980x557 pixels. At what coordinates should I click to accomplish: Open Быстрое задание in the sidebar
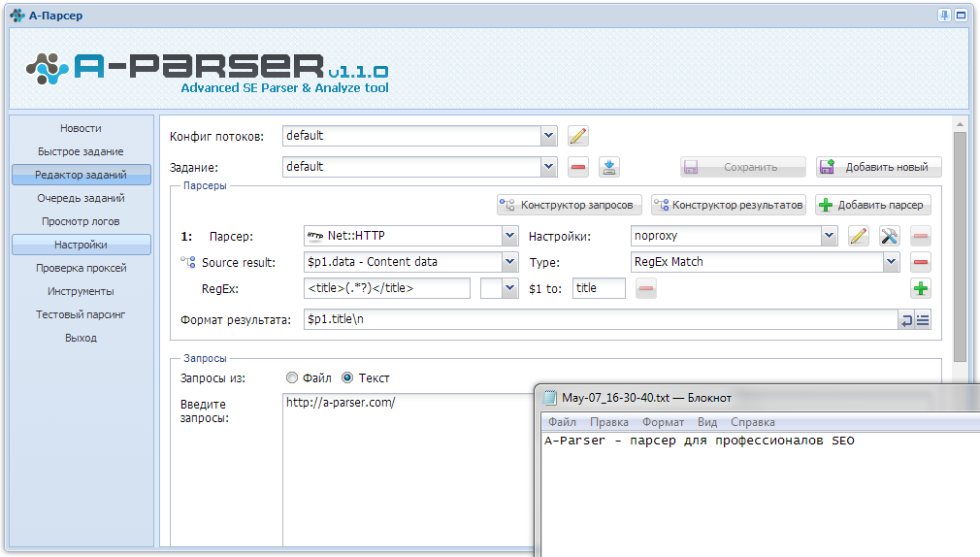click(81, 151)
